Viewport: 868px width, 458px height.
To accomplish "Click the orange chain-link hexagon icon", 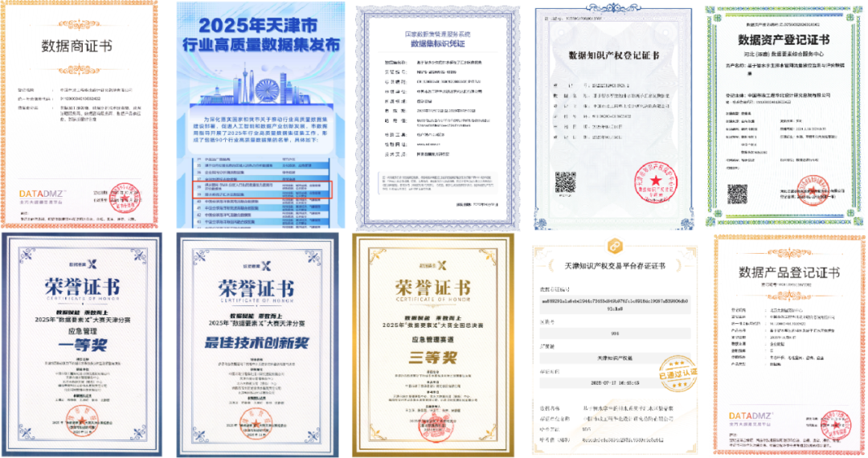I will [615, 246].
